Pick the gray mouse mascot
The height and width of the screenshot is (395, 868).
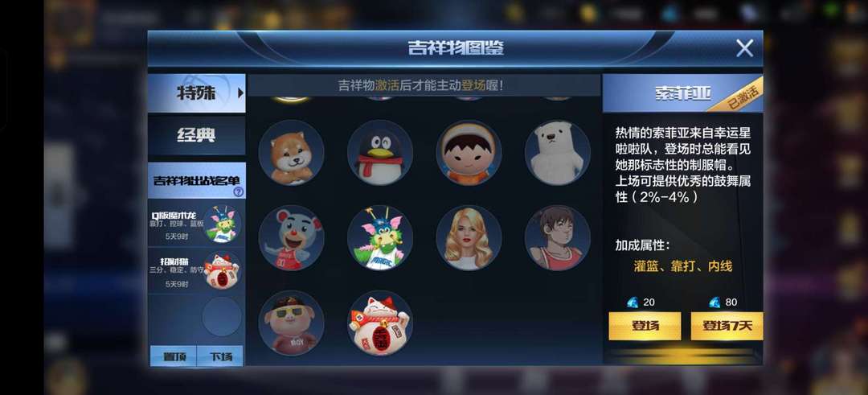tap(291, 237)
